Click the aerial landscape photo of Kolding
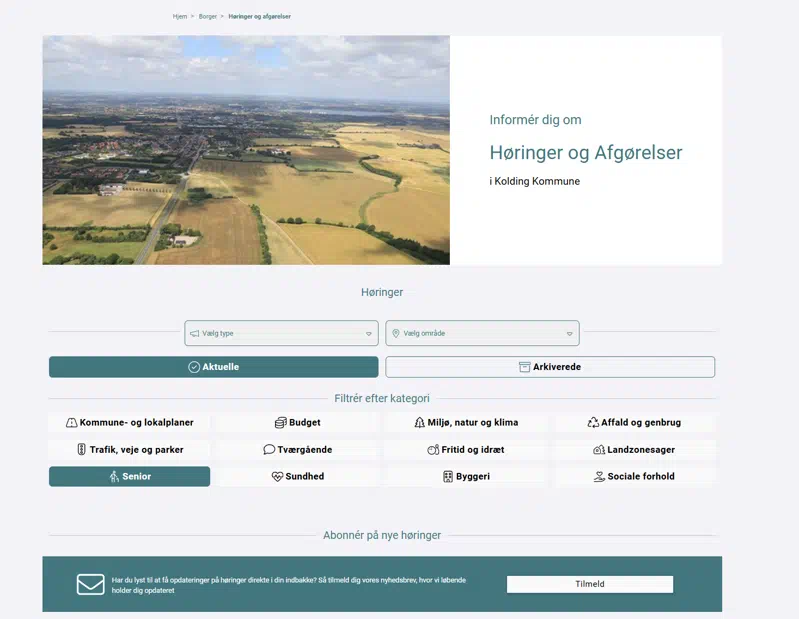799x619 pixels. 246,150
